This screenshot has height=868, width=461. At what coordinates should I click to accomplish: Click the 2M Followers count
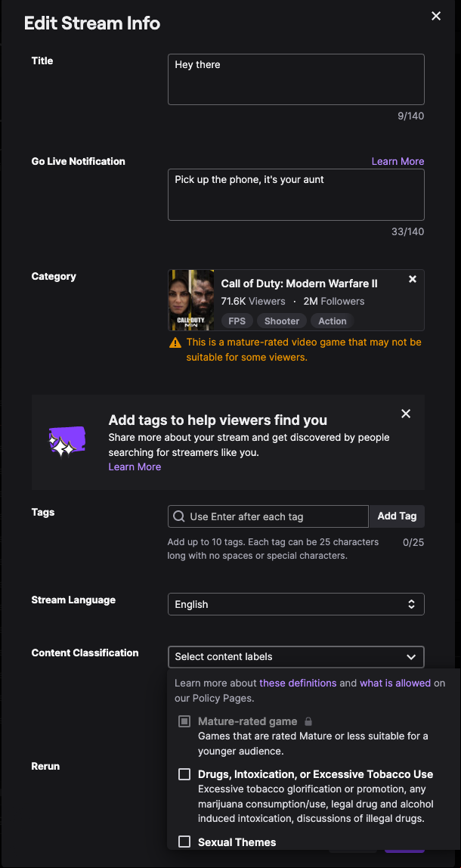[334, 301]
